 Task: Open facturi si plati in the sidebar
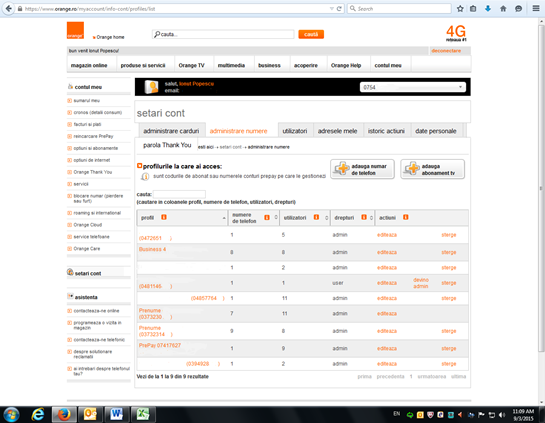(88, 124)
